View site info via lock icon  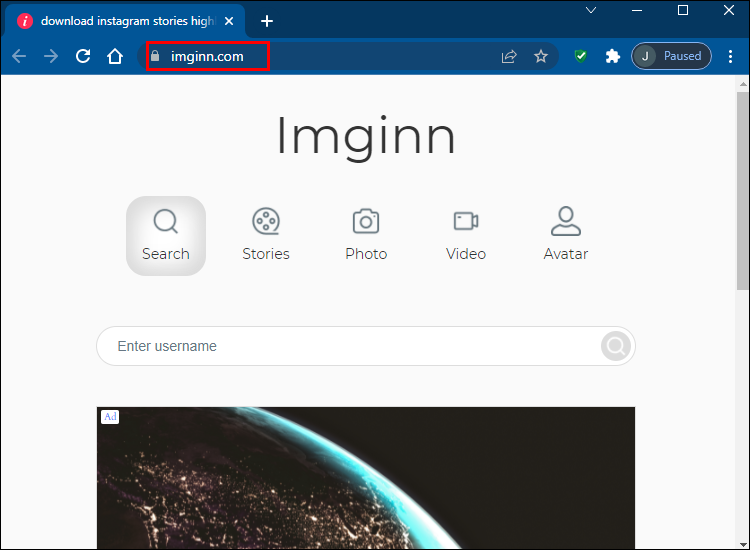click(155, 56)
